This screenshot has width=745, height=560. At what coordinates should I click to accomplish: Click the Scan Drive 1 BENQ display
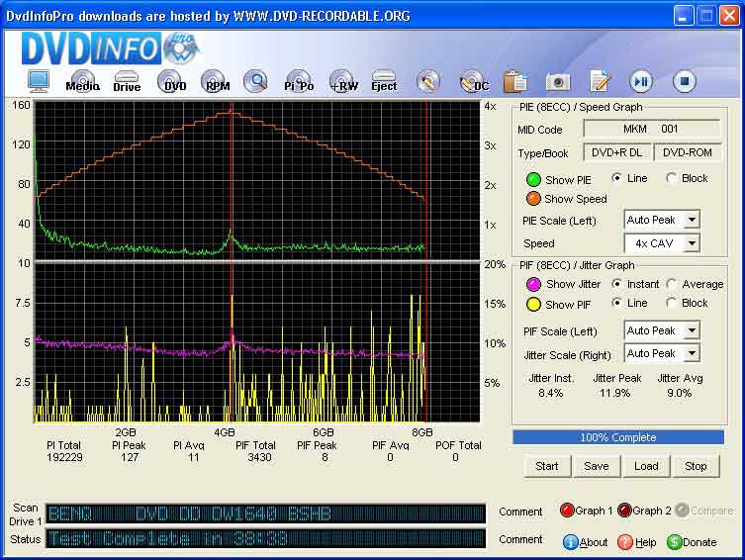click(265, 513)
